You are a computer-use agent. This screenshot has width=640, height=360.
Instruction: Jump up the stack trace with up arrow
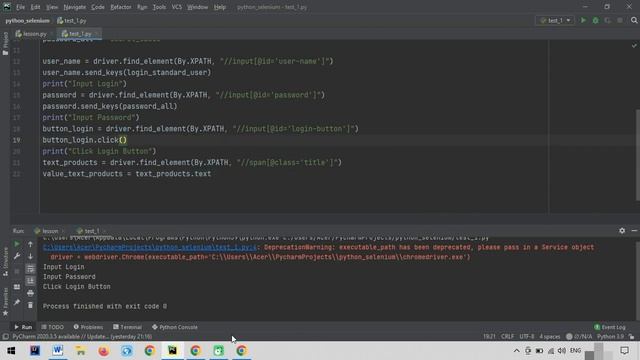pyautogui.click(x=30, y=244)
